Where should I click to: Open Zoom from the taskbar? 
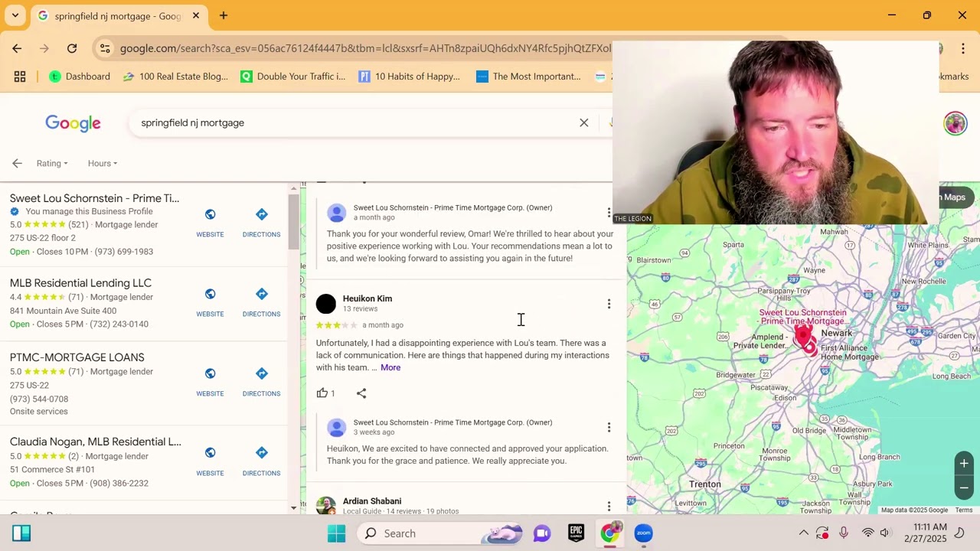pos(643,533)
